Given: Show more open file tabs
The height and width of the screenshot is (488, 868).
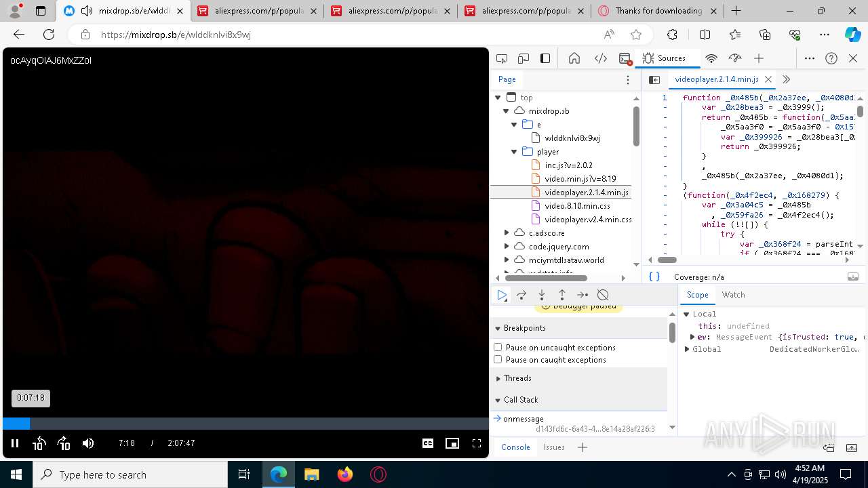Looking at the screenshot, I should (786, 80).
